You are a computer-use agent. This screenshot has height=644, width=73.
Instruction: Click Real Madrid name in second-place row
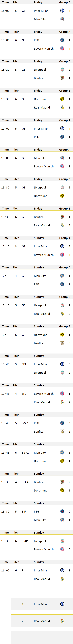[x=42, y=621]
